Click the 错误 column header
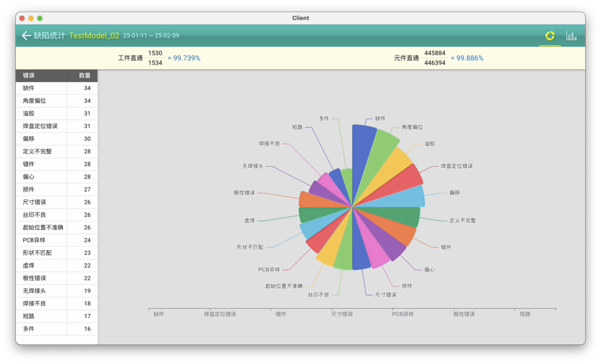 click(x=29, y=76)
